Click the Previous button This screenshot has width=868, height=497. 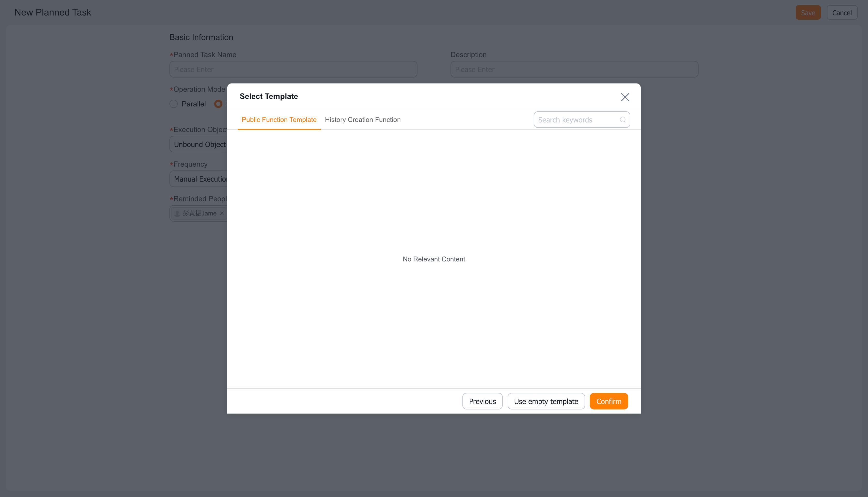coord(482,401)
